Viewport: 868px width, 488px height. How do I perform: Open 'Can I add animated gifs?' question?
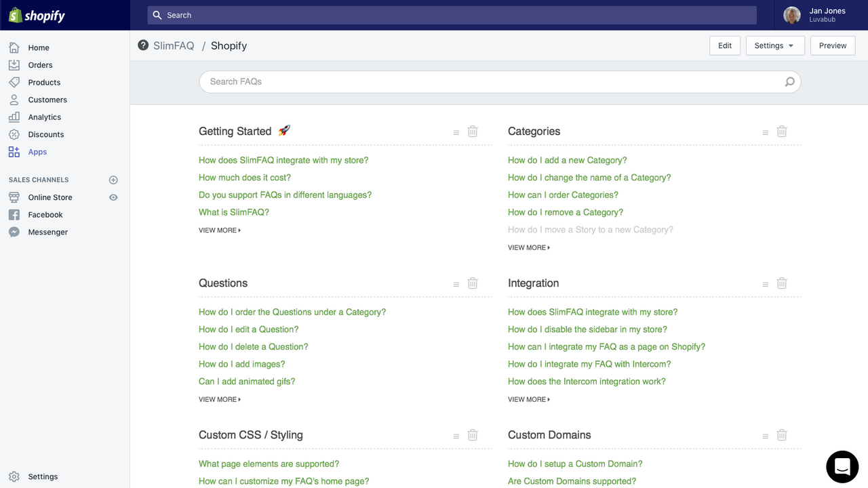[247, 382]
